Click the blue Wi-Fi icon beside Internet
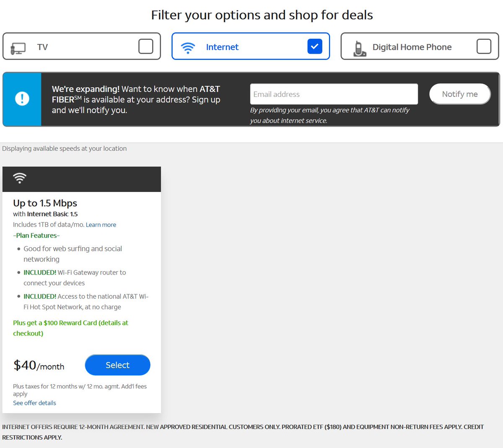This screenshot has height=448, width=503. click(x=188, y=48)
